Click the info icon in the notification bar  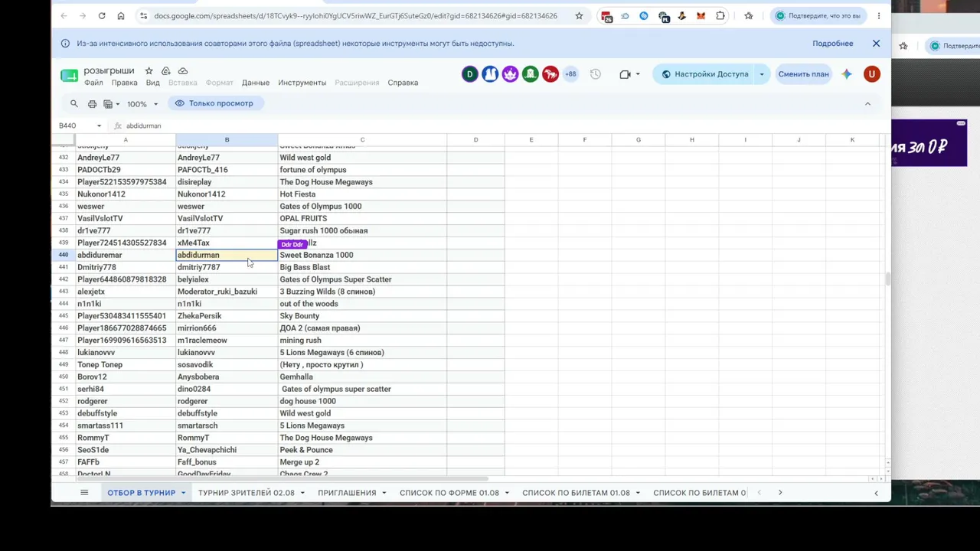click(x=65, y=44)
